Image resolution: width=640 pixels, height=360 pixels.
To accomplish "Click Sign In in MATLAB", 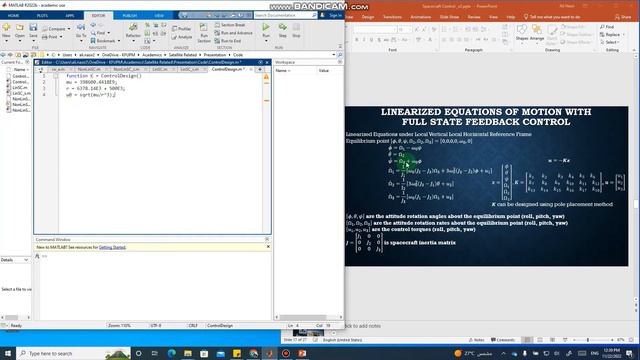I will pos(335,15).
